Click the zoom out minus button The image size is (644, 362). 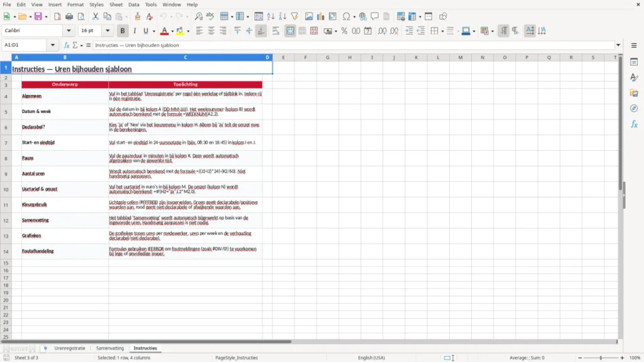pos(580,358)
